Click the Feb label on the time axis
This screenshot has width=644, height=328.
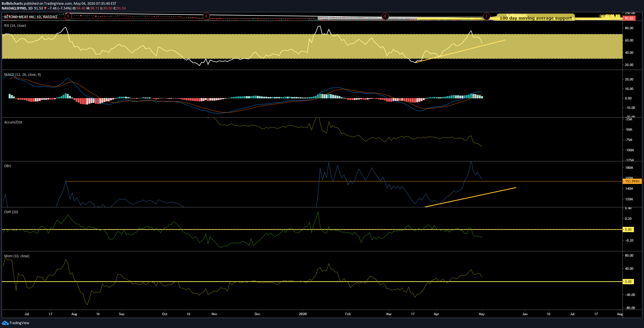(348, 314)
